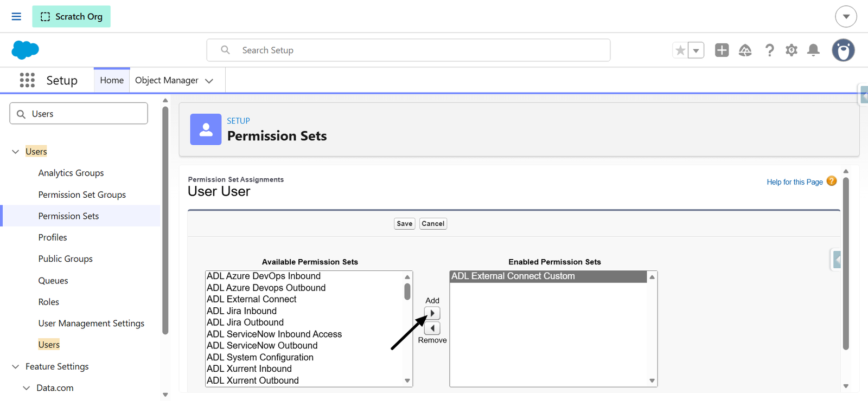Switch to the Object Manager tab
Screen dimensions: 868x401
pos(167,80)
